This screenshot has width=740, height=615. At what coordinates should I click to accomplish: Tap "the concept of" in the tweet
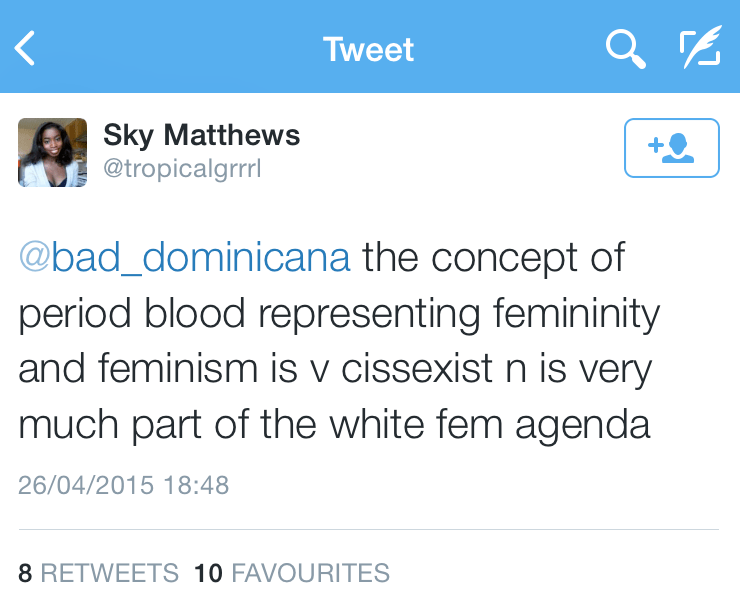[x=494, y=257]
